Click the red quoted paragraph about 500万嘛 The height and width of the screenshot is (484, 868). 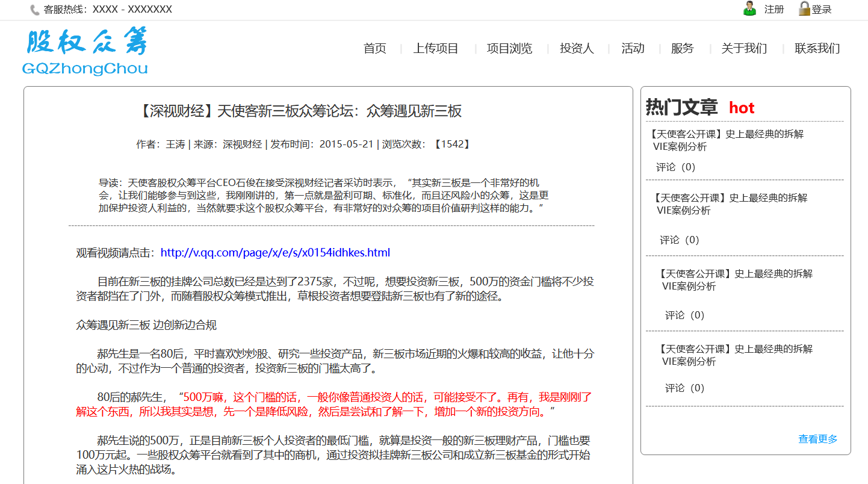point(335,405)
